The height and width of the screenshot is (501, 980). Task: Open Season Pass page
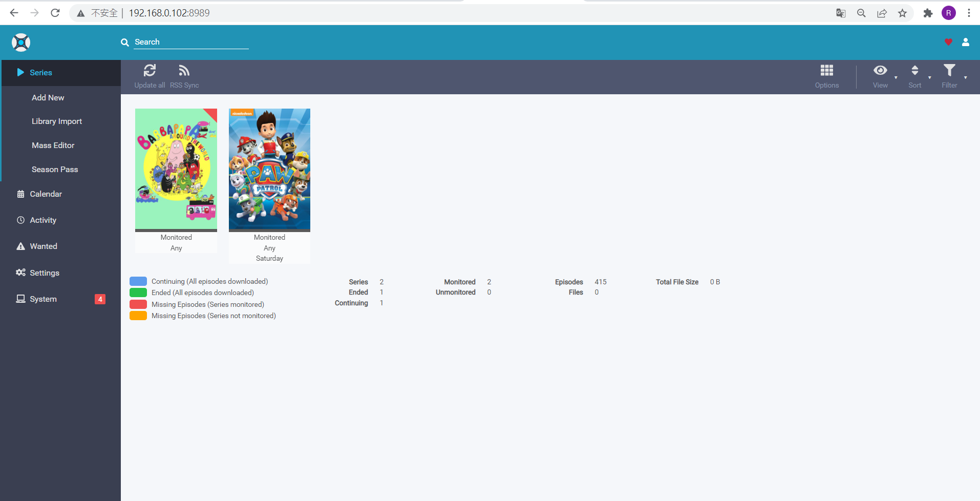55,170
